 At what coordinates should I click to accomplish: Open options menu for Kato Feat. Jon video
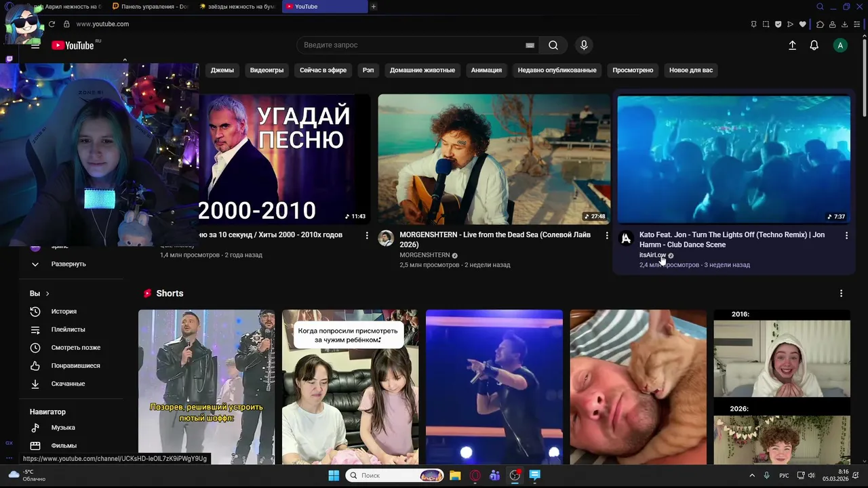pyautogui.click(x=846, y=235)
